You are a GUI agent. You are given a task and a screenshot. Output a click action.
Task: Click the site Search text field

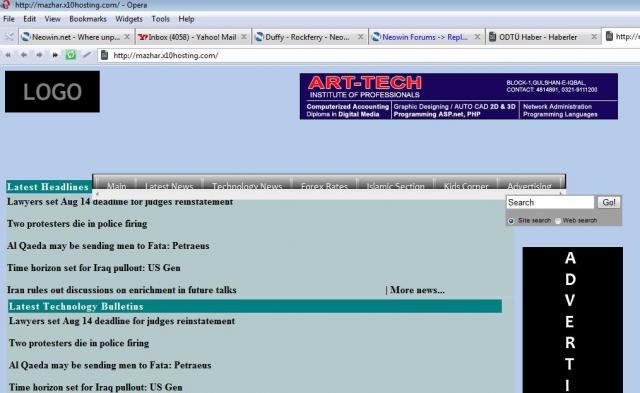[550, 202]
